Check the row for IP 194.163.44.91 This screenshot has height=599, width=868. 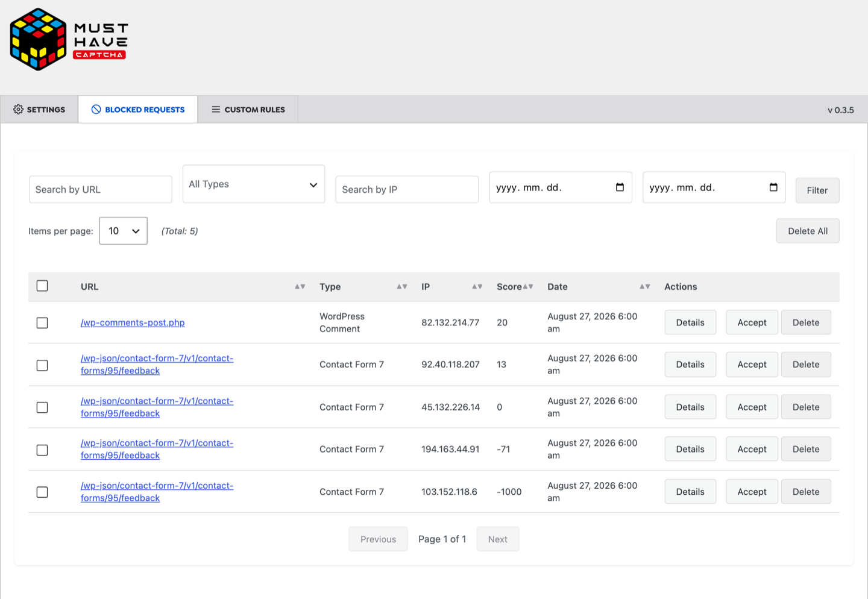42,450
